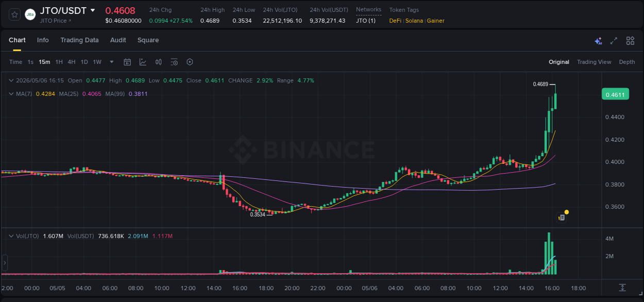644x302 pixels.
Task: Open the hexagon chart settings icon
Action: pos(190,62)
